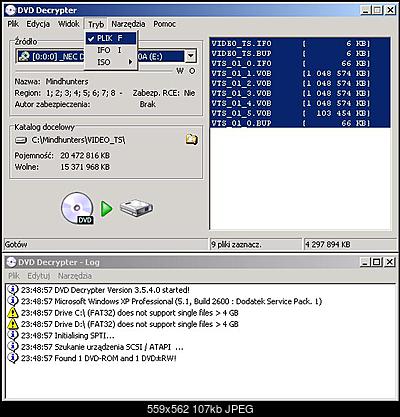Minimize the DVD Decrypter main window
The height and width of the screenshot is (417, 400).
click(x=366, y=10)
